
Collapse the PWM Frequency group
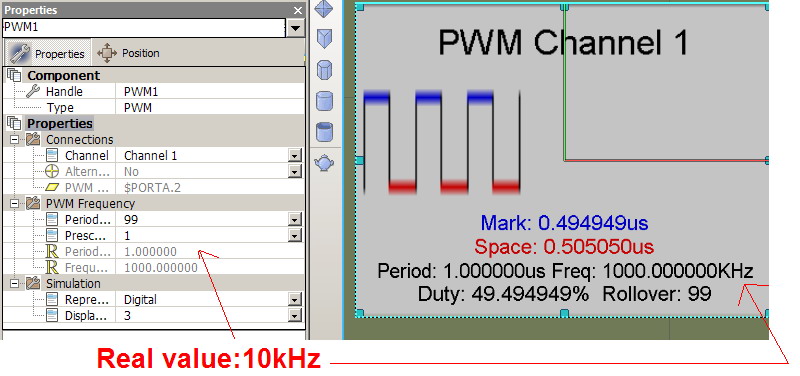point(14,203)
